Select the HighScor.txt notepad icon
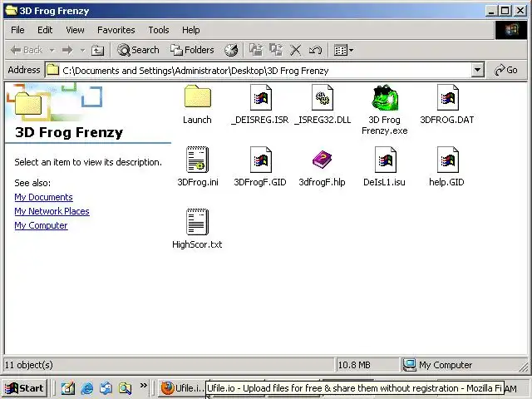This screenshot has width=532, height=399. (x=198, y=222)
